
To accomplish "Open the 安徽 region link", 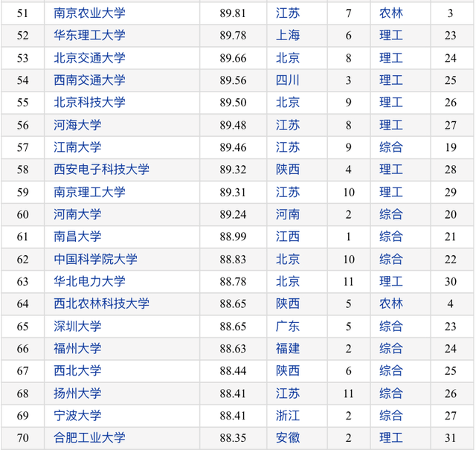I will [x=288, y=438].
